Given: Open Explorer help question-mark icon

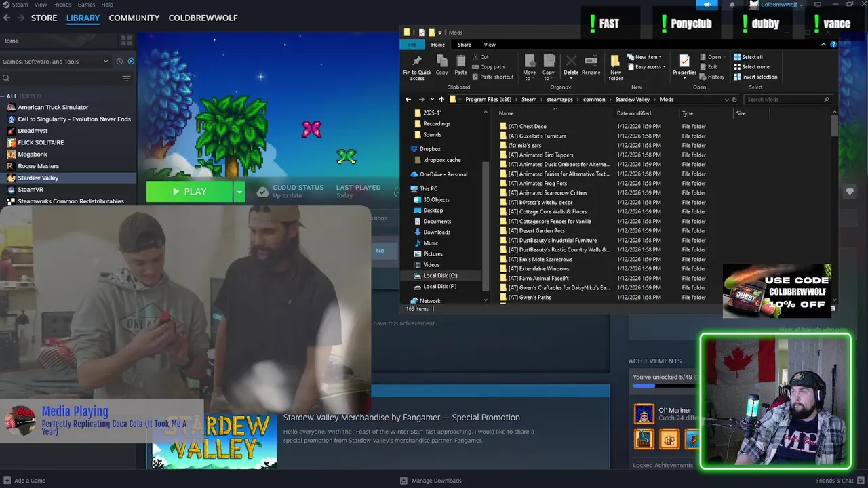Looking at the screenshot, I should coord(833,45).
